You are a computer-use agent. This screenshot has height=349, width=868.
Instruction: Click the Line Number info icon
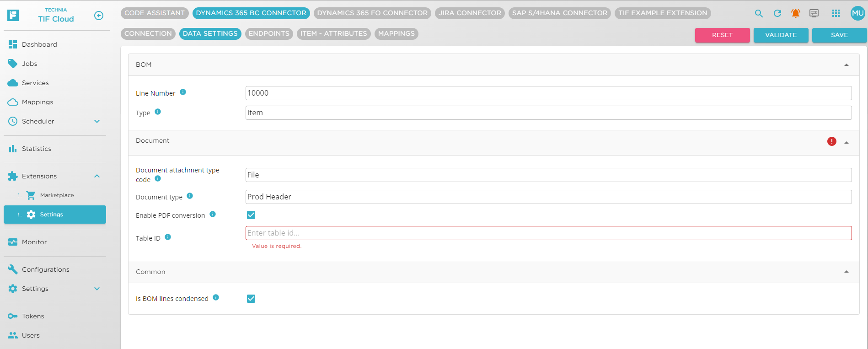tap(183, 92)
